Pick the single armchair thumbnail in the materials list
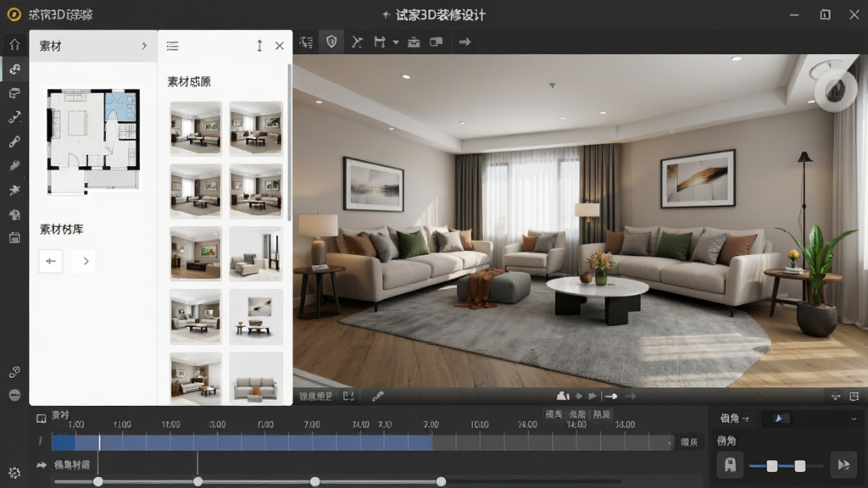This screenshot has height=488, width=868. (x=256, y=254)
